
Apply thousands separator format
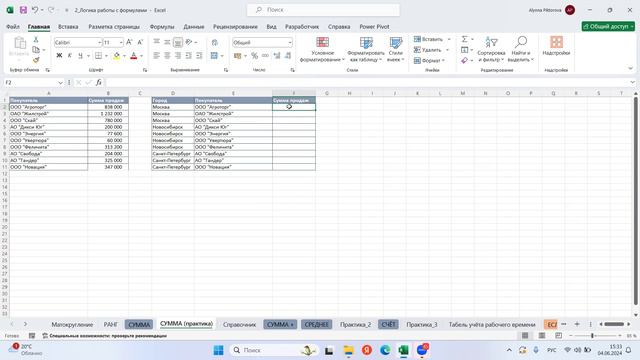(x=265, y=56)
